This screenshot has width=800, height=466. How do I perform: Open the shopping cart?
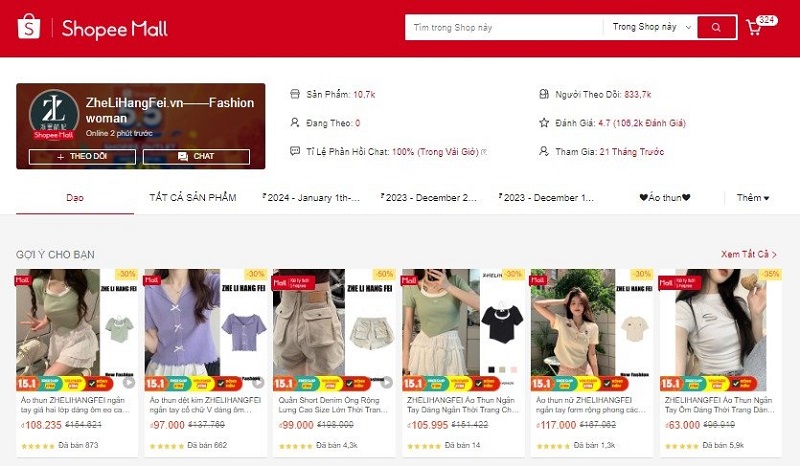tap(754, 28)
